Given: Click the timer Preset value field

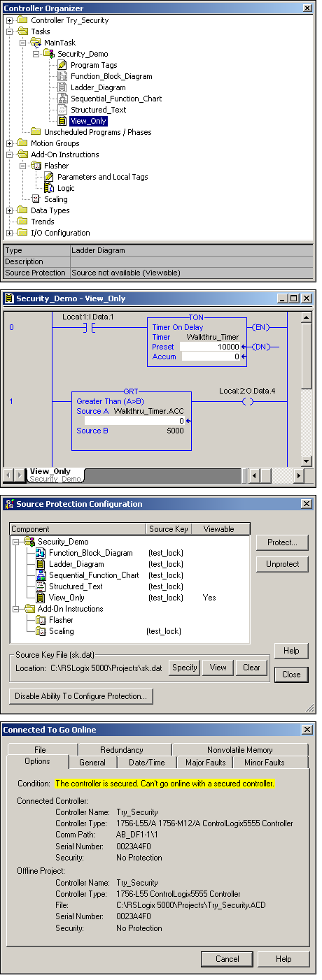Looking at the screenshot, I should click(211, 347).
